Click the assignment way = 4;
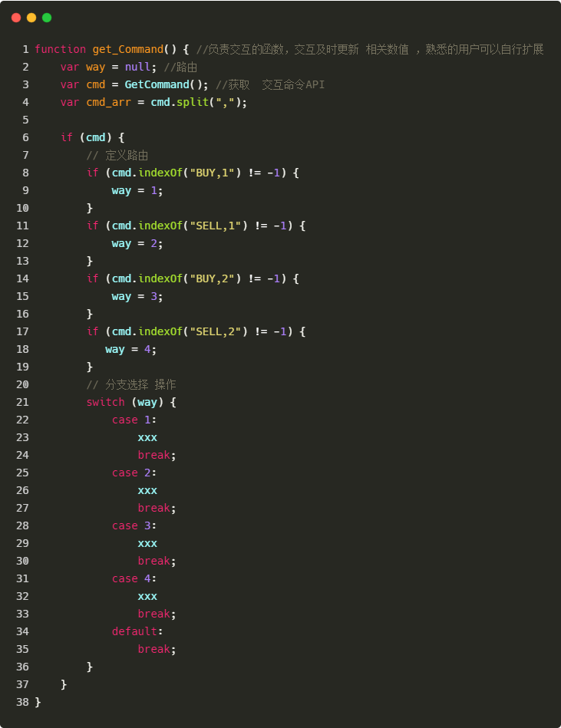 [131, 349]
